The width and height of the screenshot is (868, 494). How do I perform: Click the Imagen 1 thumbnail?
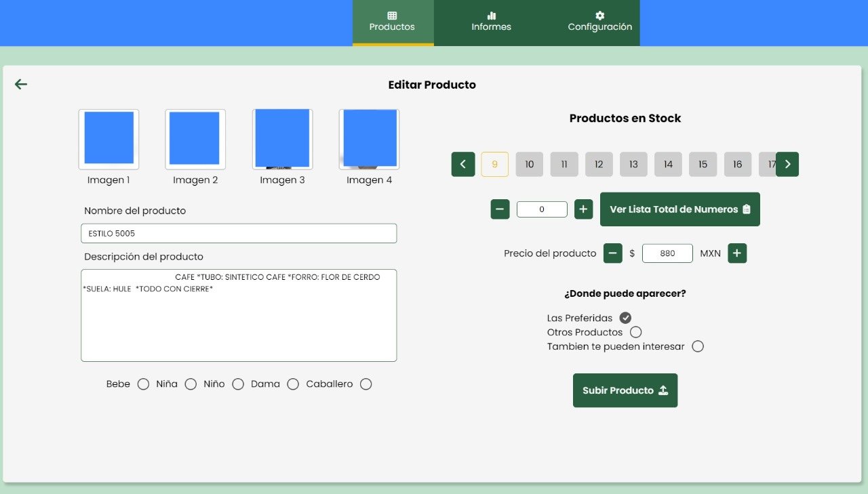point(108,139)
